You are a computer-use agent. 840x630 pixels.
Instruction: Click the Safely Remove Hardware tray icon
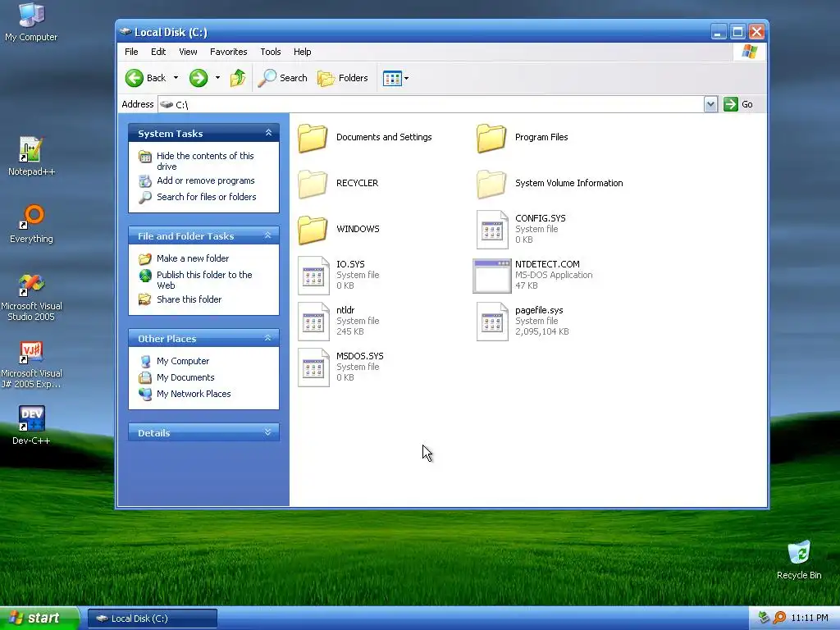coord(765,618)
